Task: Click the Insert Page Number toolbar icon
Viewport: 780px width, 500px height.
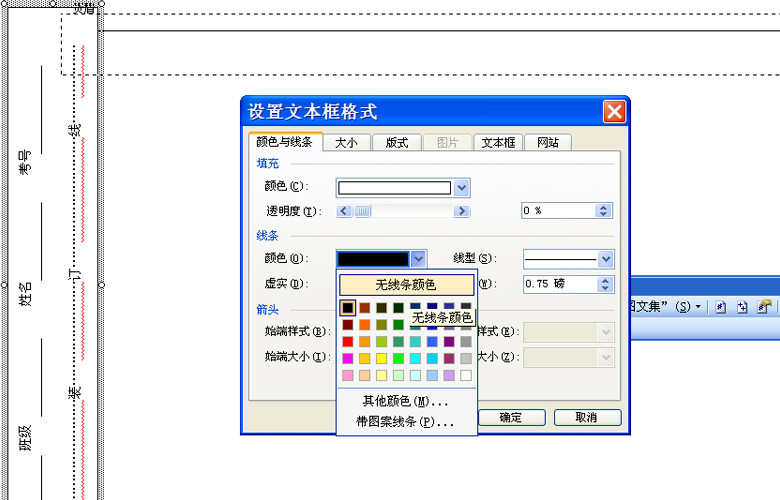Action: pyautogui.click(x=720, y=307)
